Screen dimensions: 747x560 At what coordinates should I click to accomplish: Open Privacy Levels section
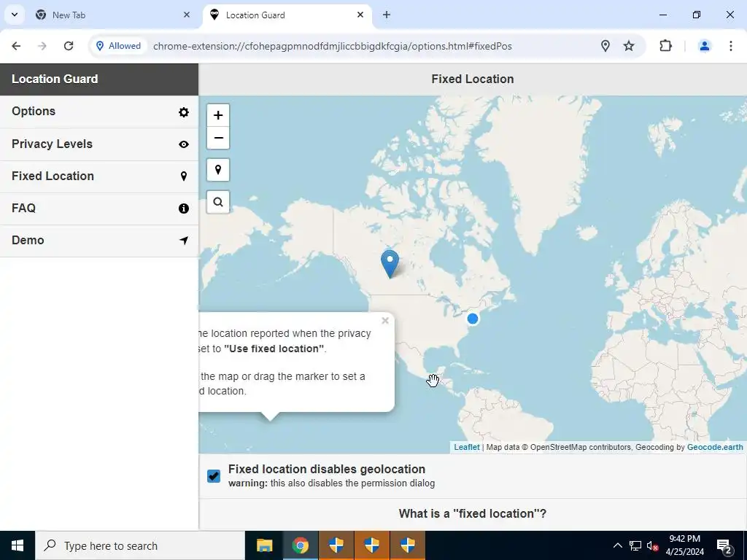99,144
